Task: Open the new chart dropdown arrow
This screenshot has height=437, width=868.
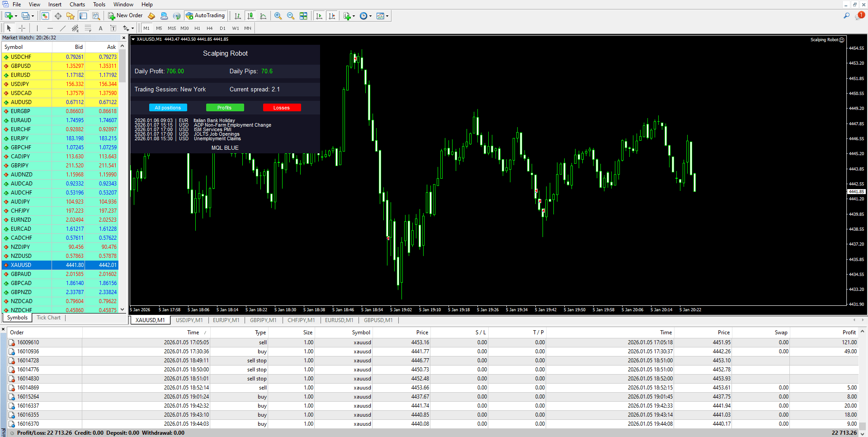Action: point(16,16)
